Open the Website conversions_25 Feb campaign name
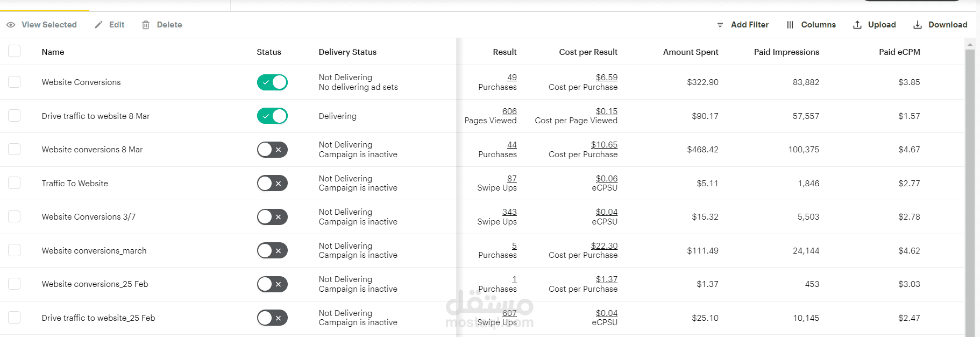 coord(95,284)
